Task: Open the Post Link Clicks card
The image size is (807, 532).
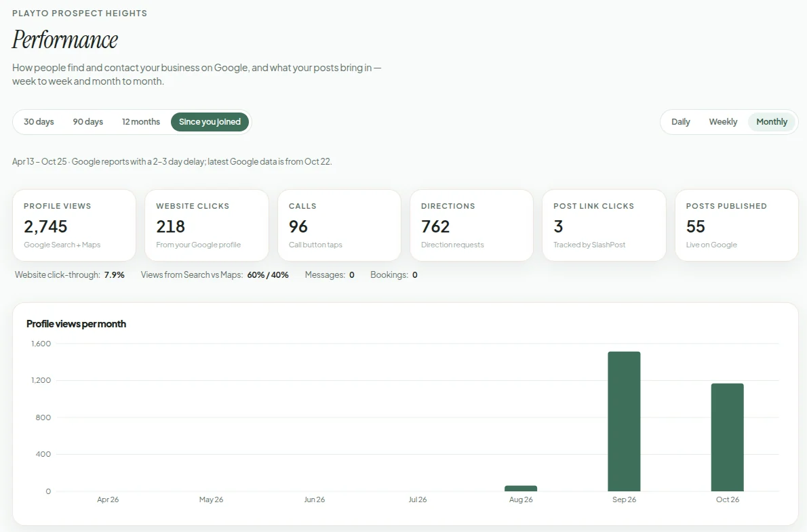Action: pos(604,226)
